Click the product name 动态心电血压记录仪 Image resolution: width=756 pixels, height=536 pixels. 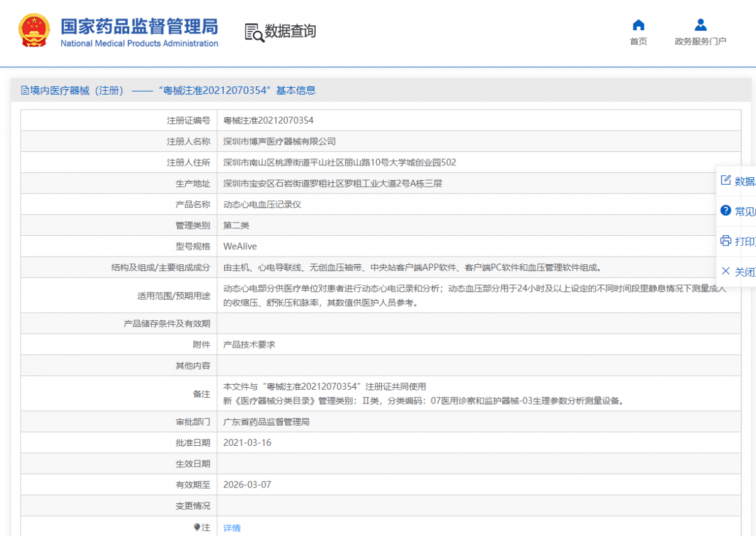262,205
